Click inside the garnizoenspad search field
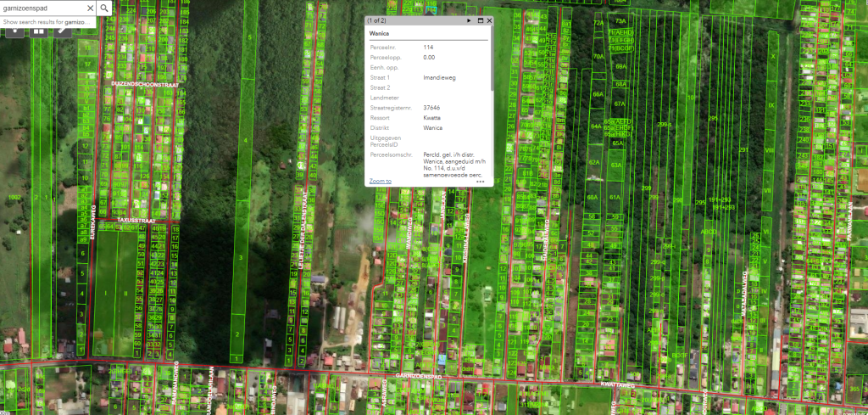 pyautogui.click(x=42, y=8)
